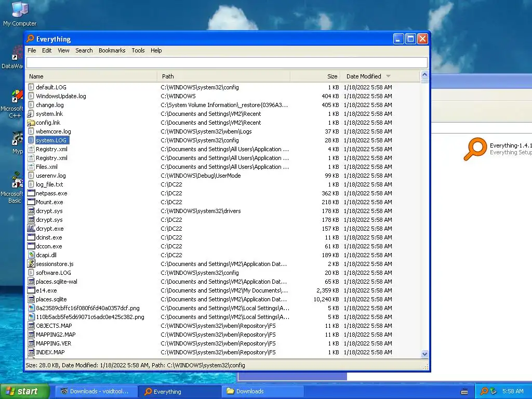Select the INDEX.MAP file icon
Viewport: 532px width, 399px height.
click(31, 352)
